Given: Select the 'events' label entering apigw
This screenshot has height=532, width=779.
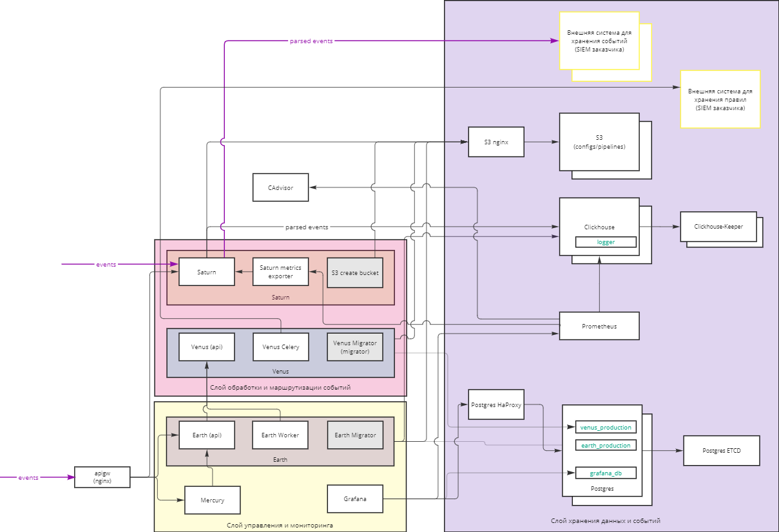Looking at the screenshot, I should pos(28,477).
